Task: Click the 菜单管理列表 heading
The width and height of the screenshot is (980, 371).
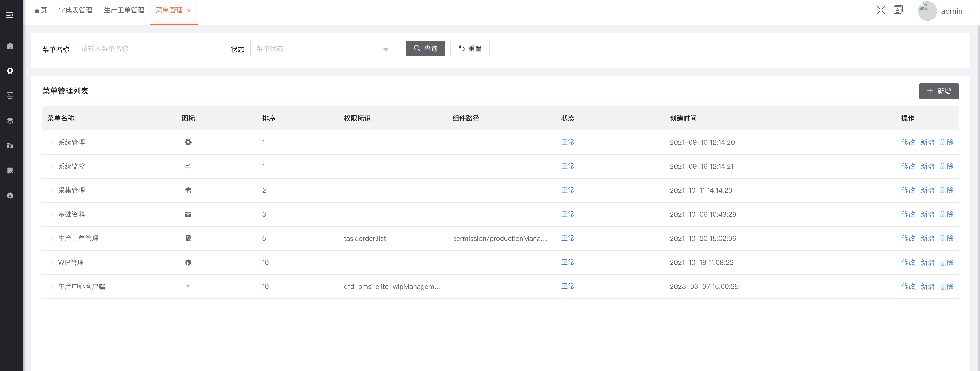Action: 65,91
